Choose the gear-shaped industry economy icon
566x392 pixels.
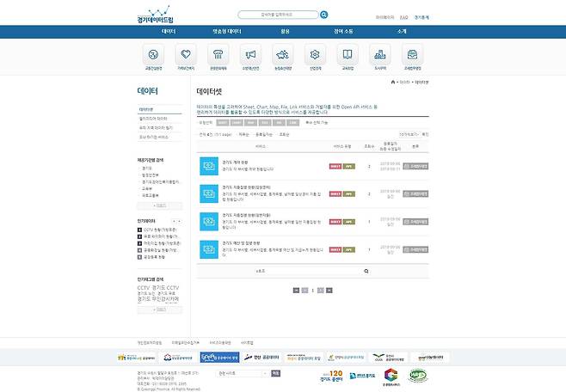[x=315, y=55]
